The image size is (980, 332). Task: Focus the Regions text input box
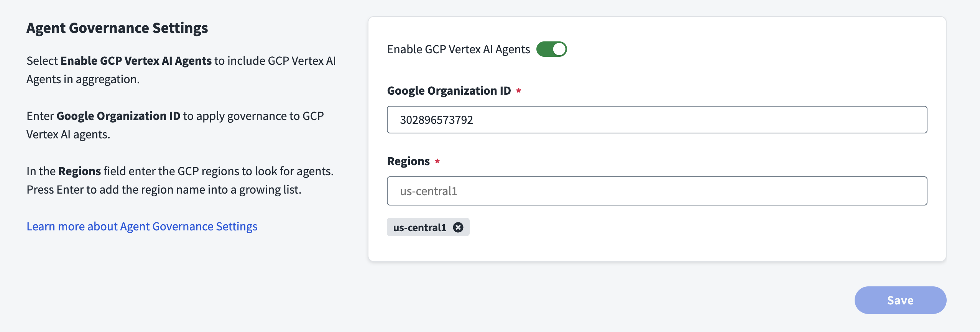656,191
